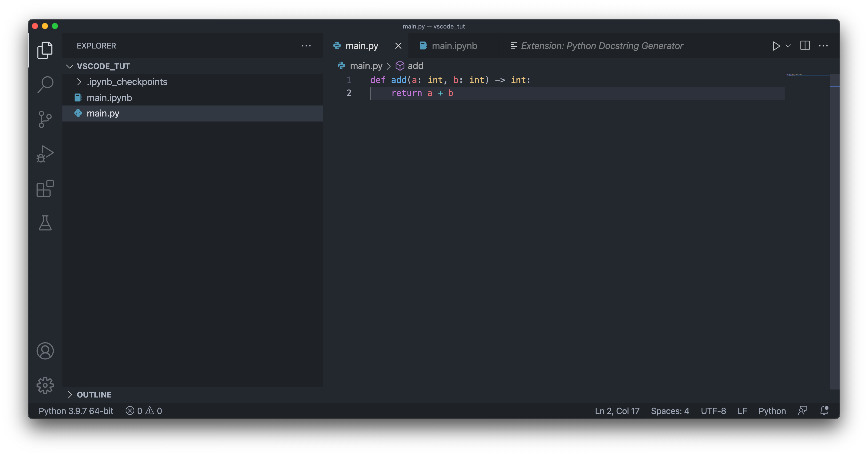This screenshot has width=868, height=456.
Task: Click the Python 3.9.7 64-bit interpreter selector
Action: pos(76,411)
